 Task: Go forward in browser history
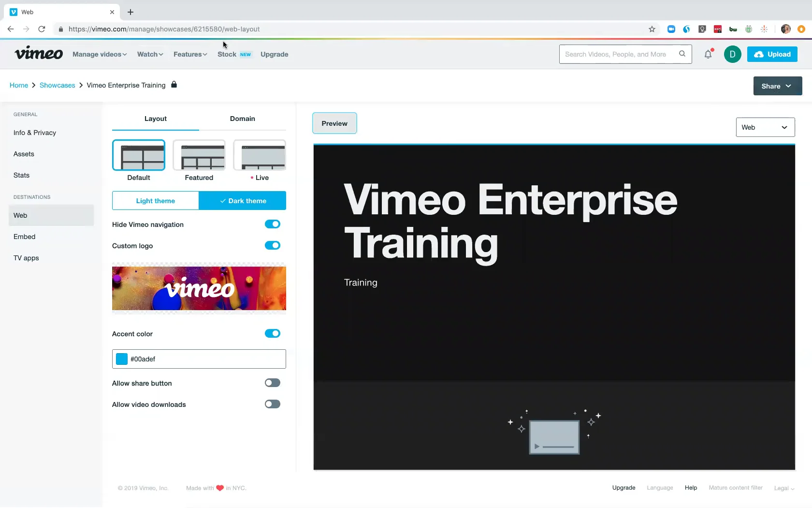coord(26,29)
